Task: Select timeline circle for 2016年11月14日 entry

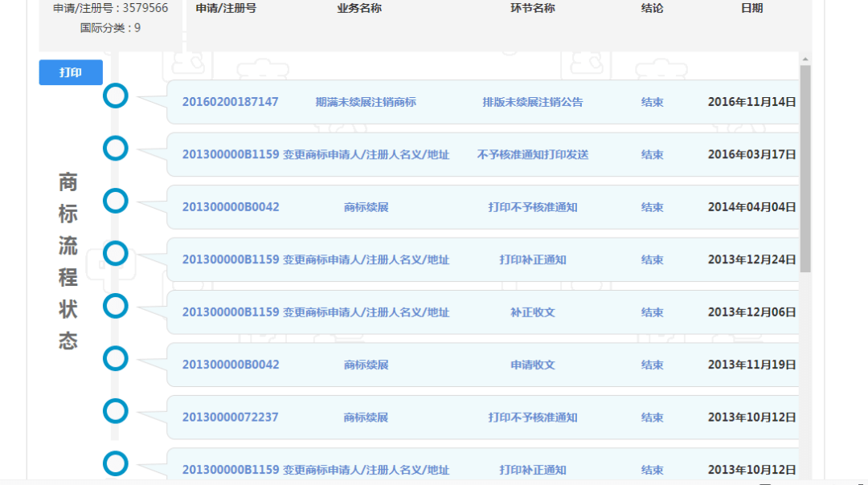Action: [116, 96]
